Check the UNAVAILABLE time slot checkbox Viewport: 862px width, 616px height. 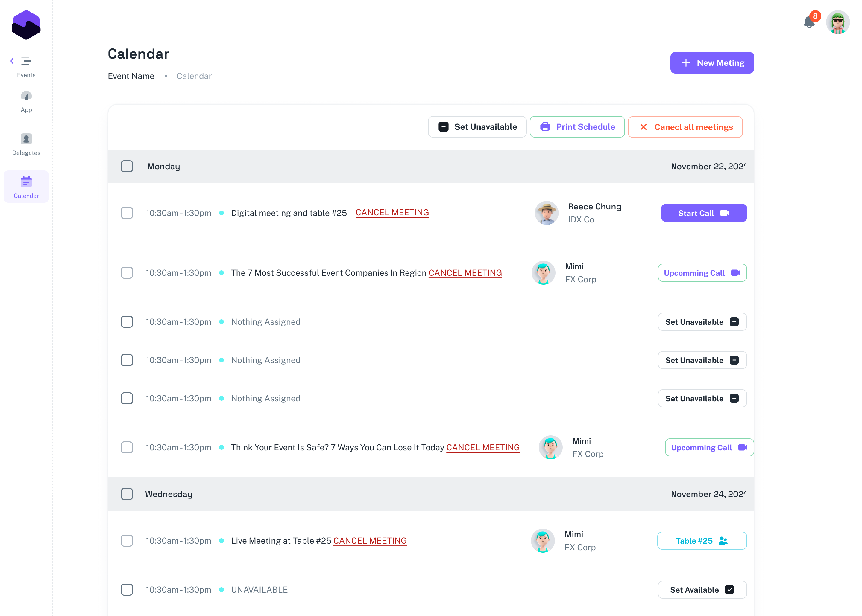[x=127, y=589]
